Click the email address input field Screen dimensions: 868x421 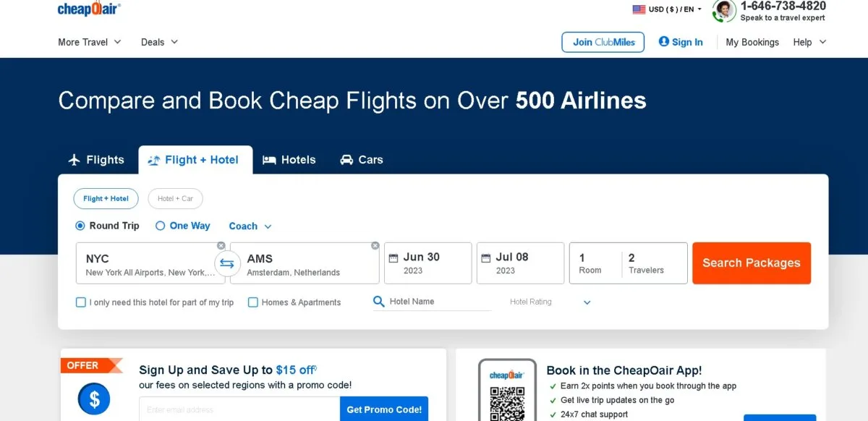click(x=239, y=409)
